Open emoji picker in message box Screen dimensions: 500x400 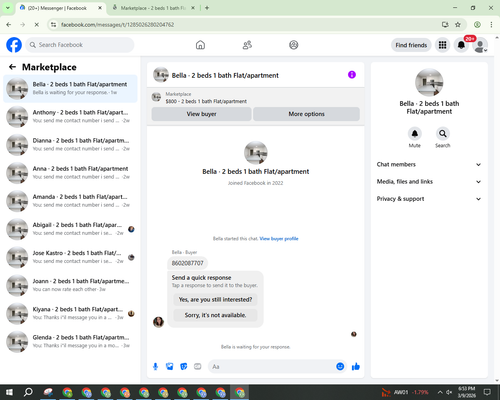(x=340, y=367)
